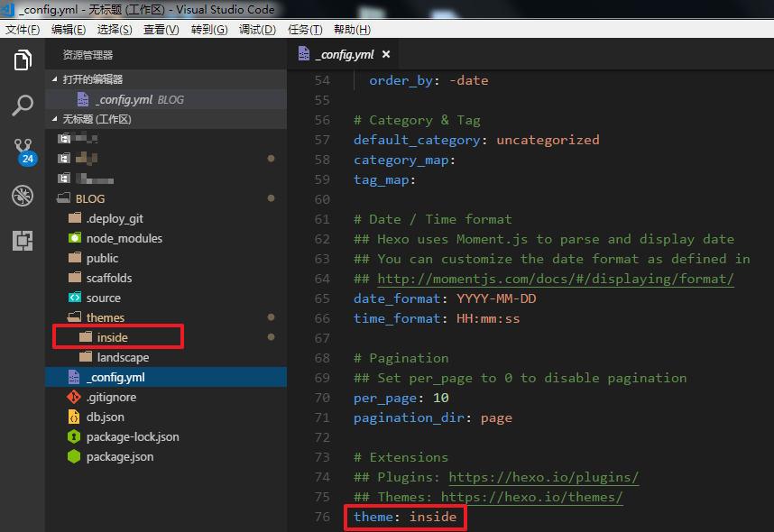Click the package-lock.json icon

click(74, 436)
